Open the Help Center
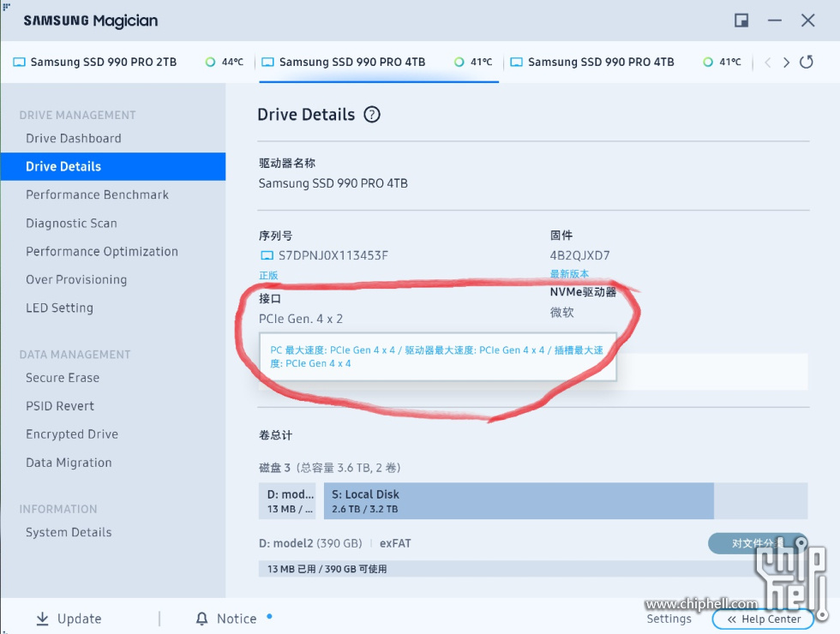This screenshot has width=840, height=634. 764,619
